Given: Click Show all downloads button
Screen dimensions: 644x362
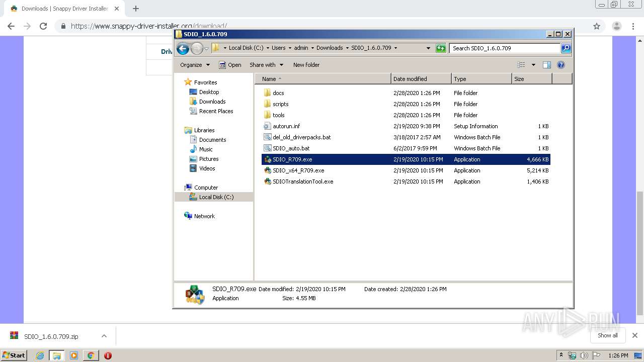Looking at the screenshot, I should (x=607, y=335).
